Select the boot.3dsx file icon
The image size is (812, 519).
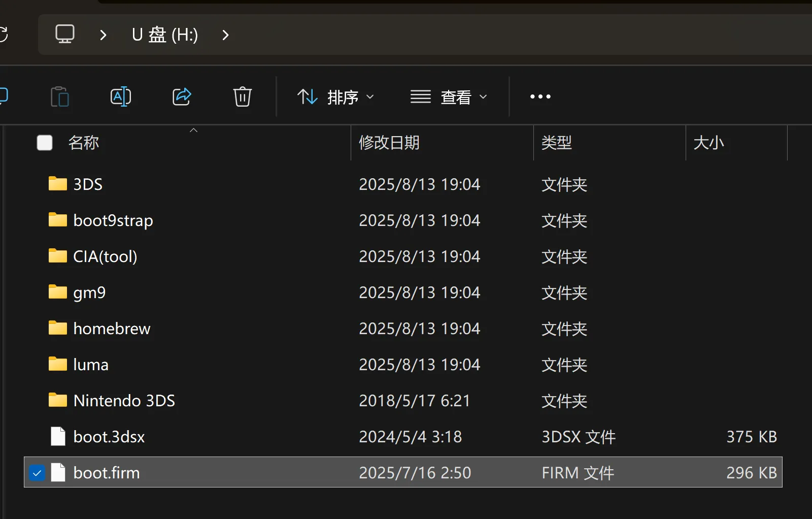tap(58, 437)
